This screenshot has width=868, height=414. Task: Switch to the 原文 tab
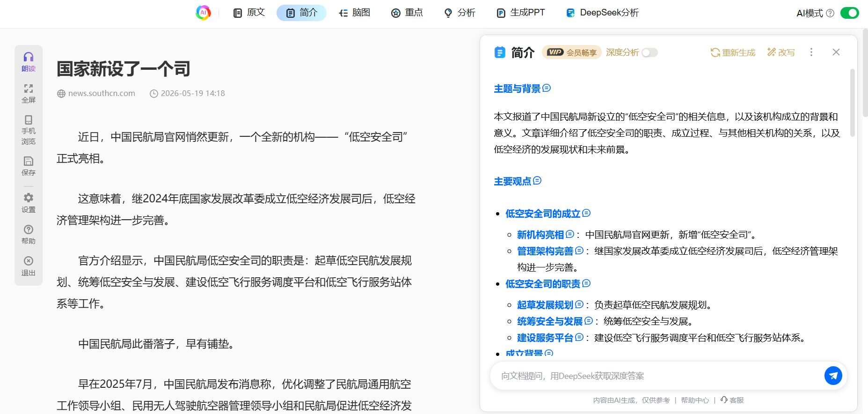[249, 13]
